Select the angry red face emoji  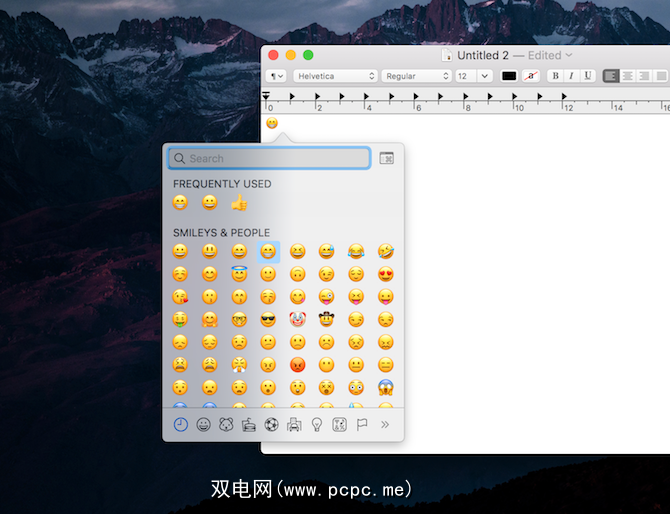pos(297,365)
